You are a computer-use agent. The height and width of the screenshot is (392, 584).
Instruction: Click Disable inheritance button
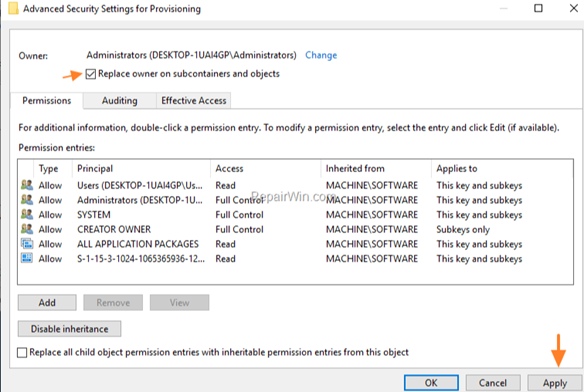point(69,329)
